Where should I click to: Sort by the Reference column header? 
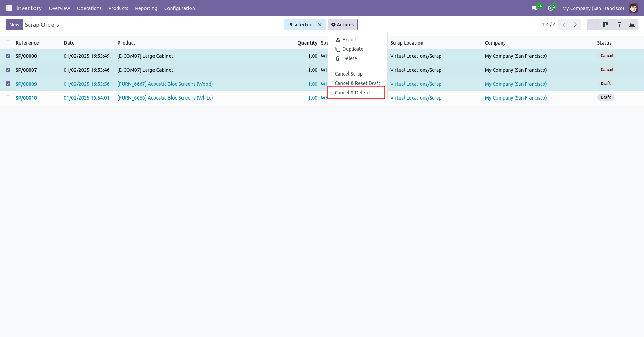tap(27, 43)
